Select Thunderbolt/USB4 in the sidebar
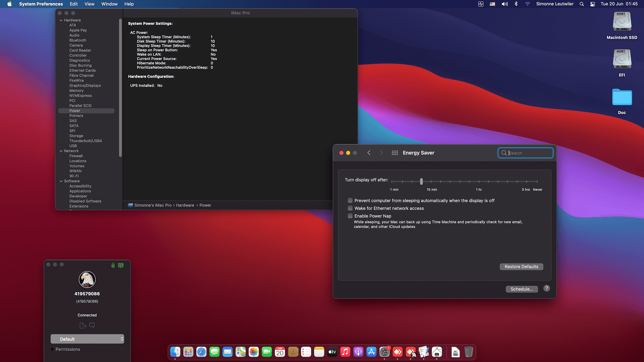 click(86, 141)
